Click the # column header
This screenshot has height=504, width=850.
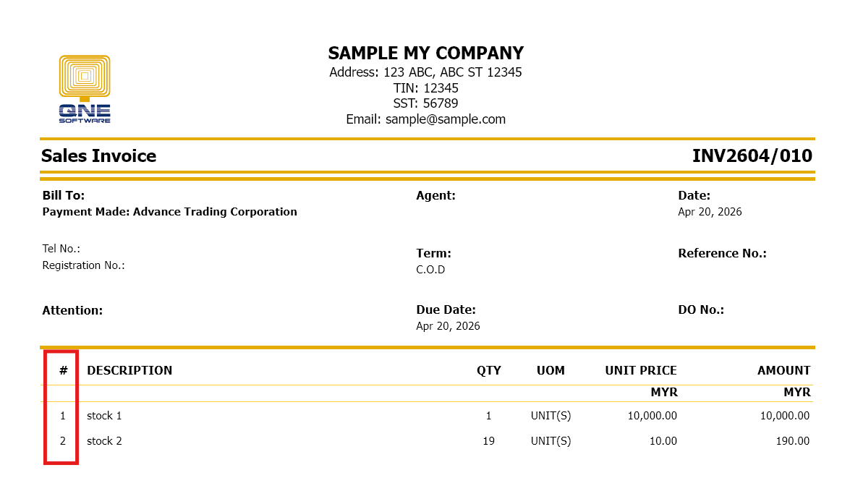click(x=64, y=370)
